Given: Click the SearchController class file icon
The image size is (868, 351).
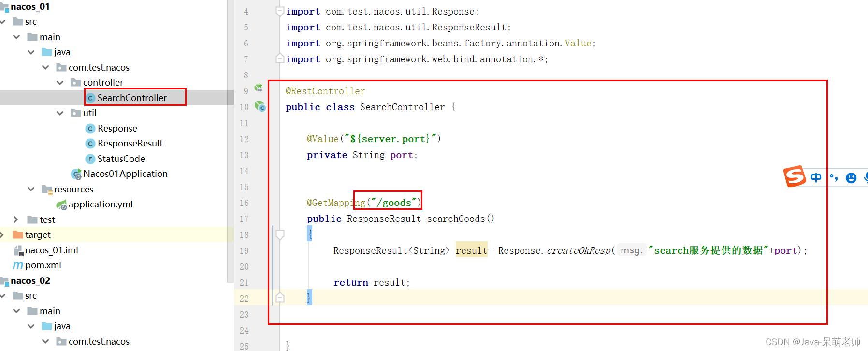Looking at the screenshot, I should click(x=90, y=98).
